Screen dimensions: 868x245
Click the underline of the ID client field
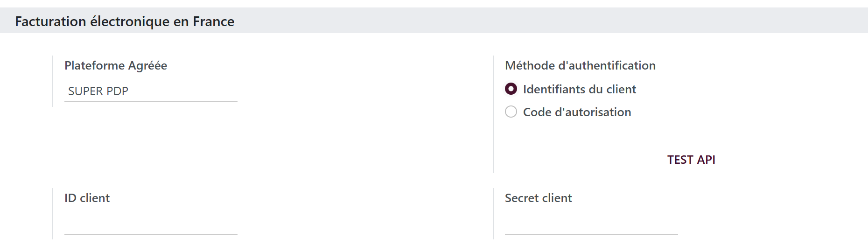click(151, 234)
